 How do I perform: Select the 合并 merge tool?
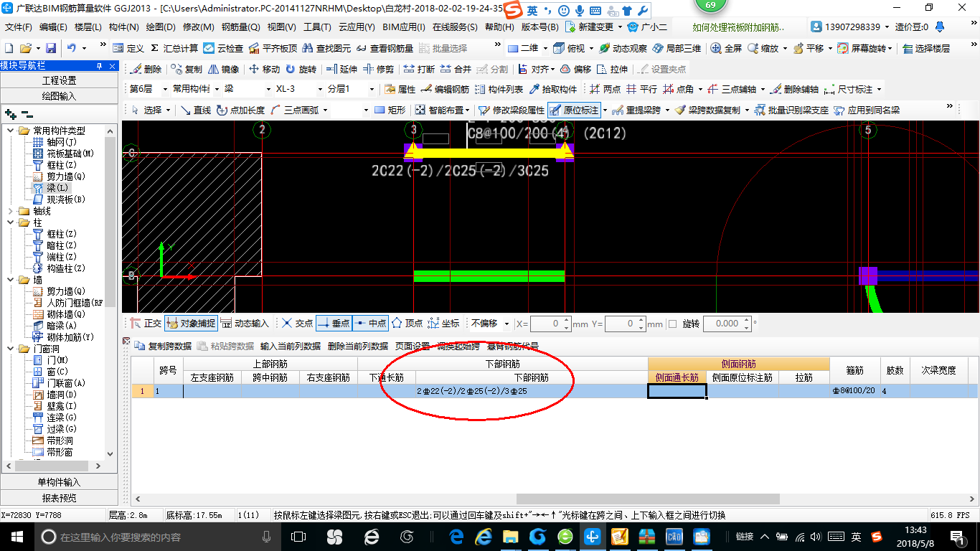[455, 69]
